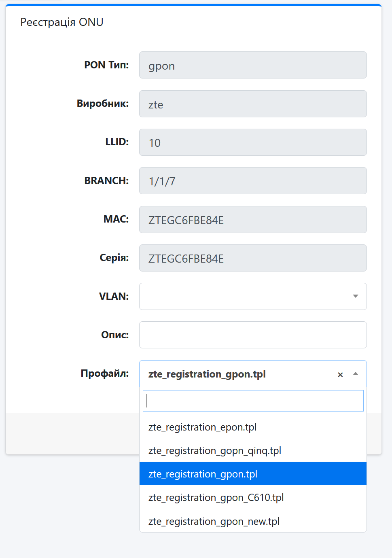The width and height of the screenshot is (392, 558).
Task: Collapse the Профайл dropdown arrow
Action: 356,374
